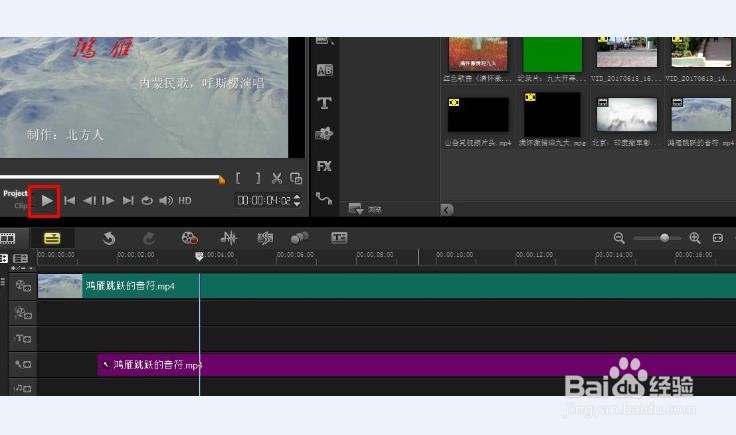The width and height of the screenshot is (736, 435).
Task: Open the Track Motion tool
Action: (x=299, y=238)
